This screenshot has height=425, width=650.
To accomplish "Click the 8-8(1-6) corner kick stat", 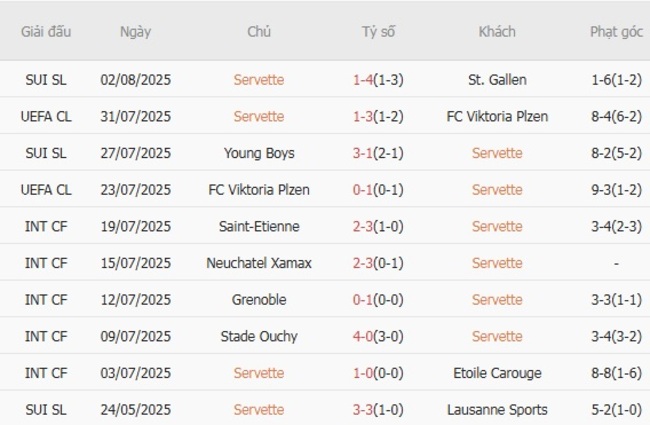I will 616,373.
